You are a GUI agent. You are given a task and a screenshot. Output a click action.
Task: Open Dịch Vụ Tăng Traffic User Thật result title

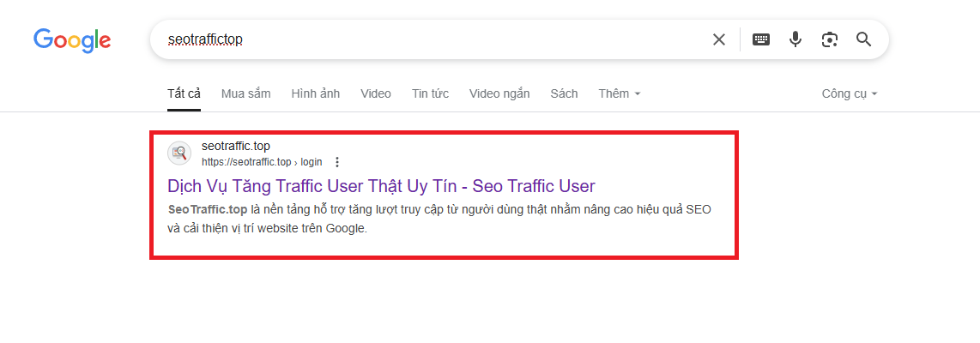(381, 186)
